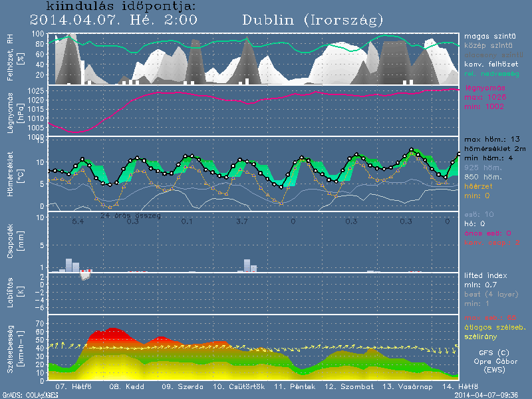The height and width of the screenshot is (399, 532).
Task: Click the 'lifted index' legend label
Action: (485, 275)
